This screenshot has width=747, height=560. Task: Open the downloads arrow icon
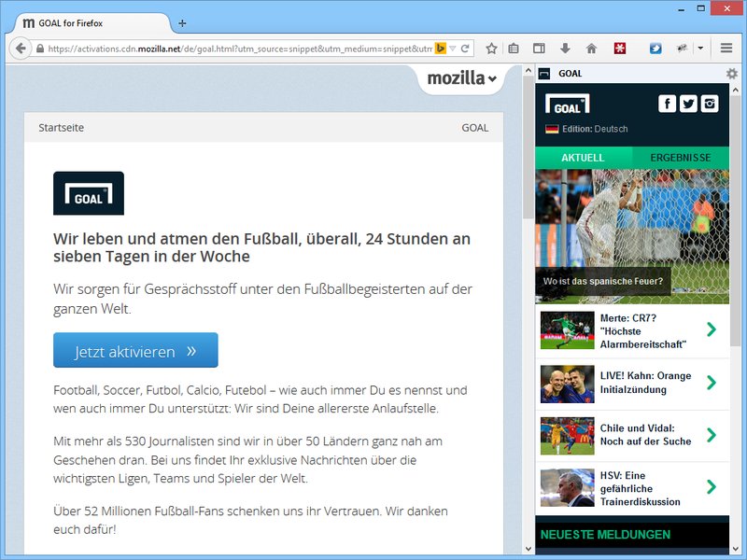click(x=565, y=49)
